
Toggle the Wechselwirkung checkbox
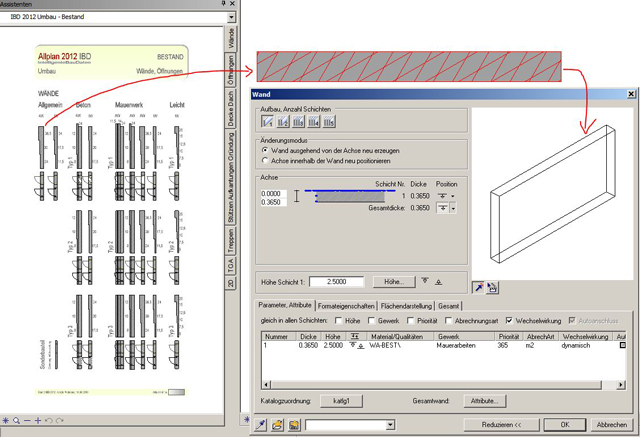coord(510,320)
